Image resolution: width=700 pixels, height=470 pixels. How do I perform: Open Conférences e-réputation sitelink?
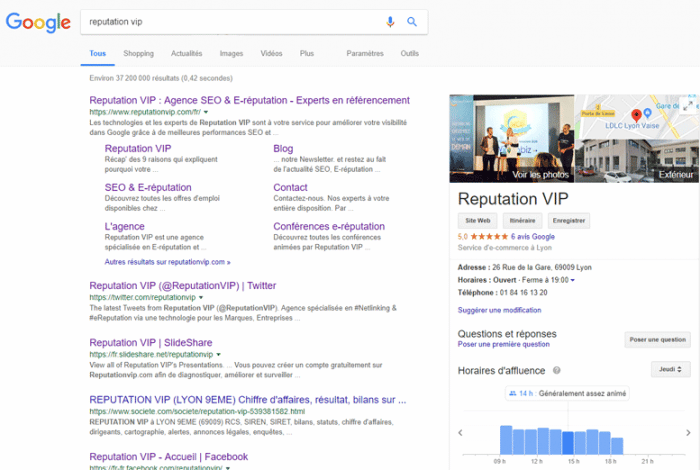click(329, 226)
